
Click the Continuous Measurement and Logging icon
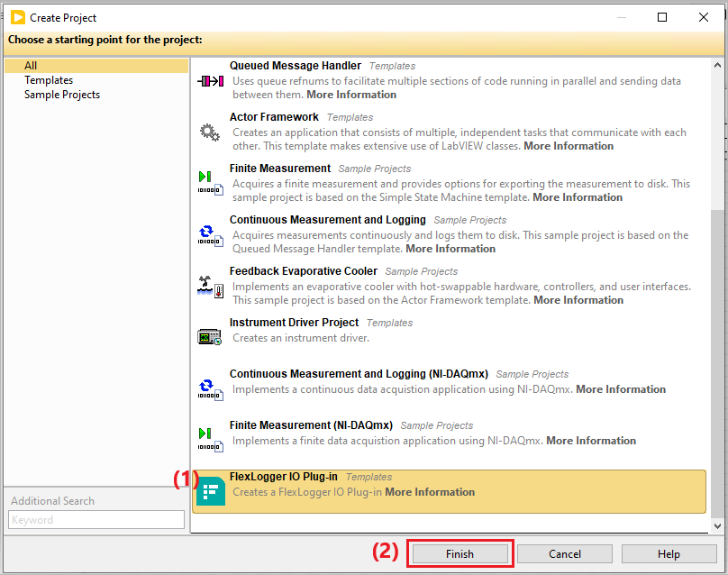(x=211, y=235)
